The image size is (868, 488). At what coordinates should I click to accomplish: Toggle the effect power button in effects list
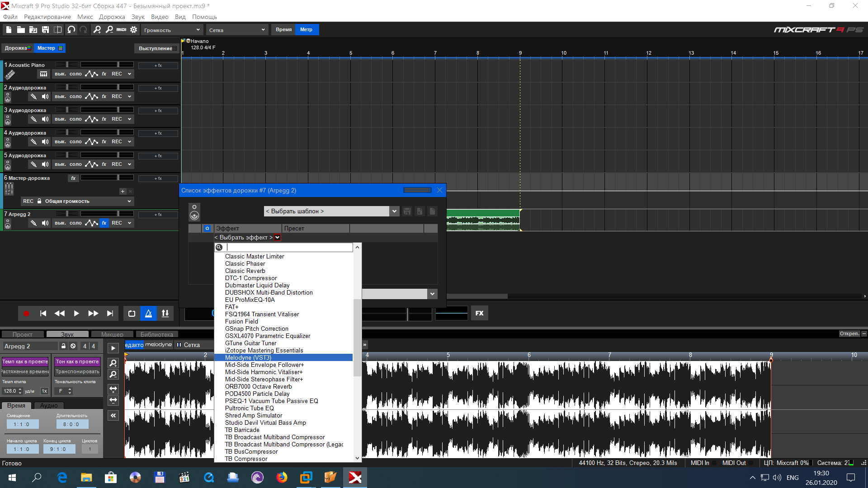(207, 228)
